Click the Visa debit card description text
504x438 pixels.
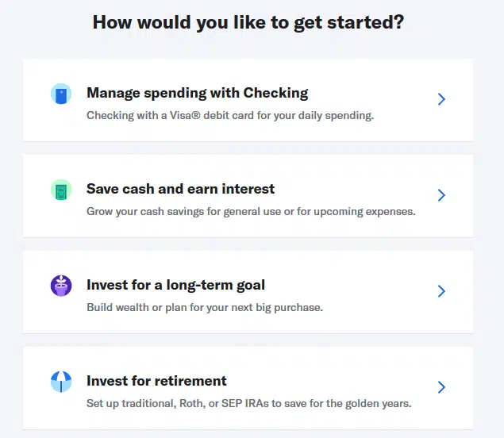[x=229, y=116]
